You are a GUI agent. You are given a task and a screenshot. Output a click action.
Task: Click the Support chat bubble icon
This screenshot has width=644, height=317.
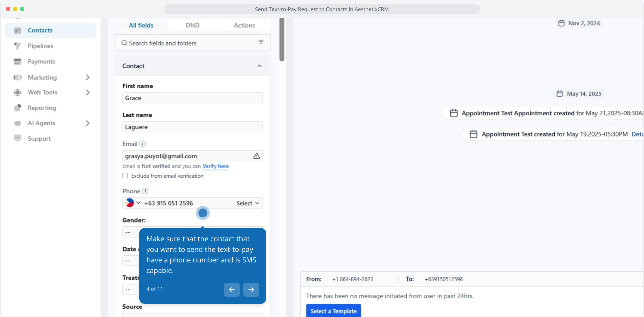(x=18, y=138)
